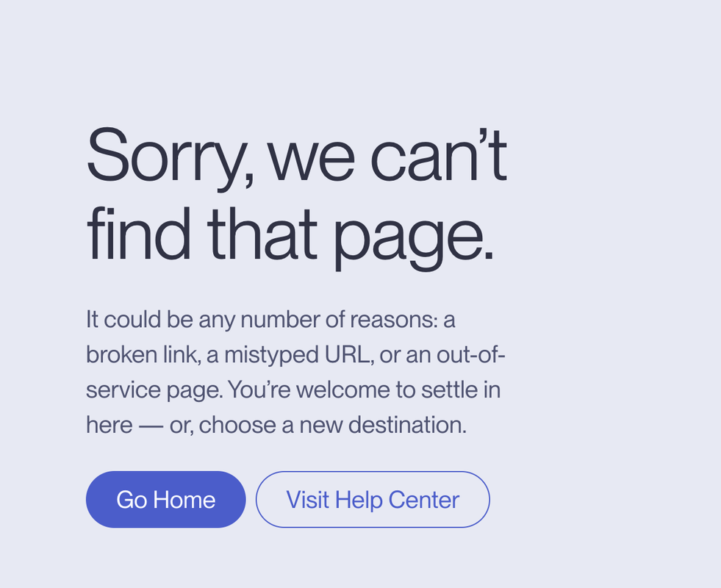The height and width of the screenshot is (588, 721).
Task: Click "choose a new destination" text
Action: click(x=331, y=425)
